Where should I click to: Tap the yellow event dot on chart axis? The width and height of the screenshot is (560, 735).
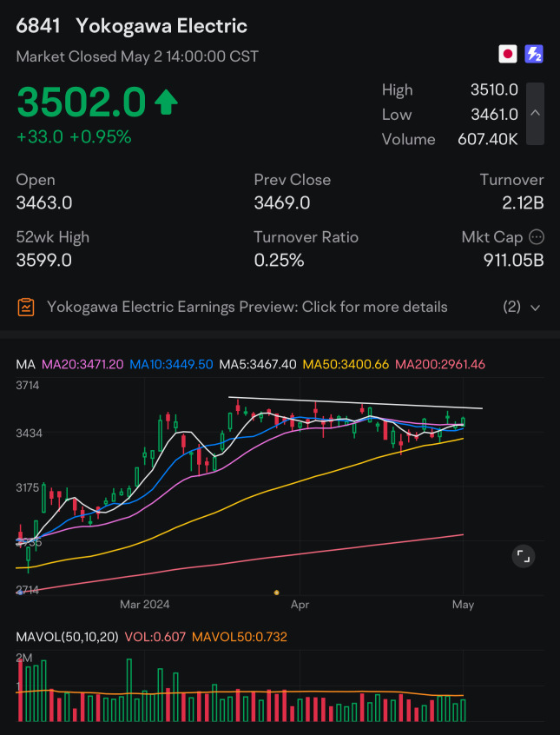coord(276,593)
